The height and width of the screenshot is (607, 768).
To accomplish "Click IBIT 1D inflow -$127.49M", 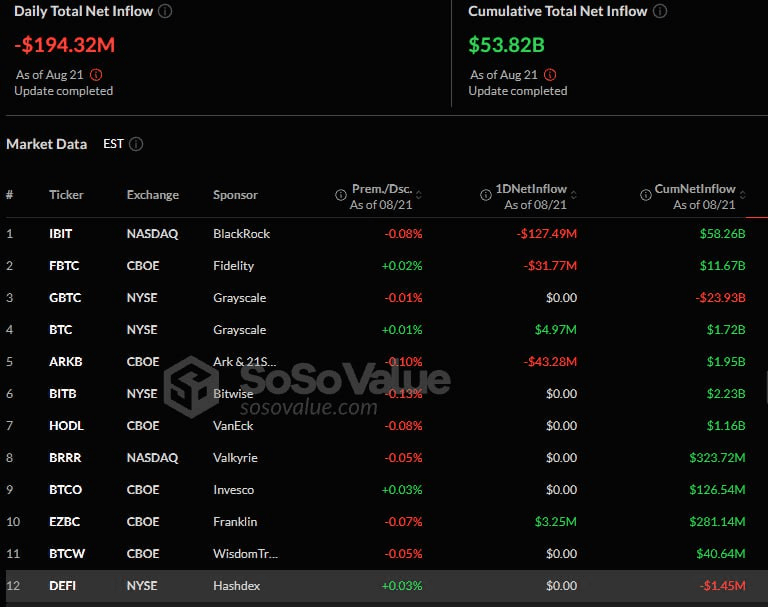I will click(547, 234).
